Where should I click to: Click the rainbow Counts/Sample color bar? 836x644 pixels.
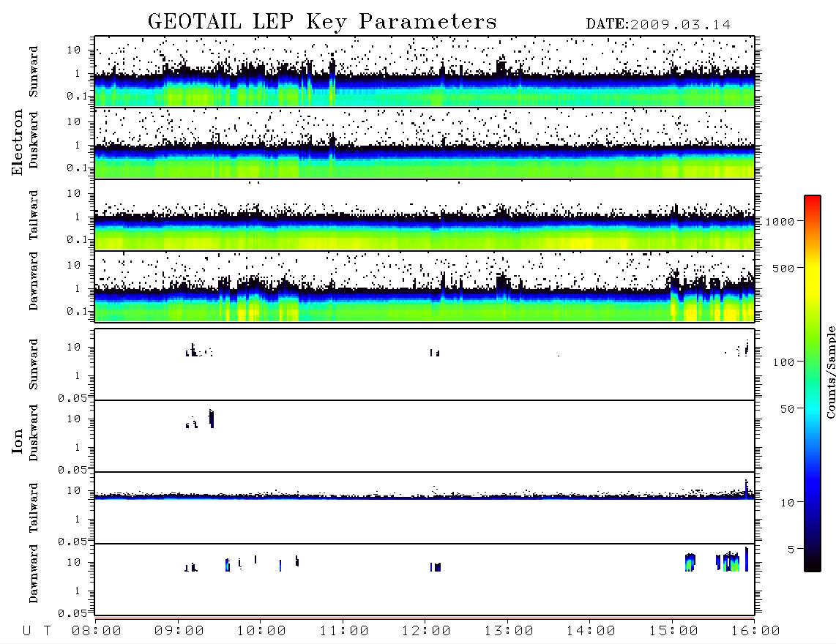(813, 383)
